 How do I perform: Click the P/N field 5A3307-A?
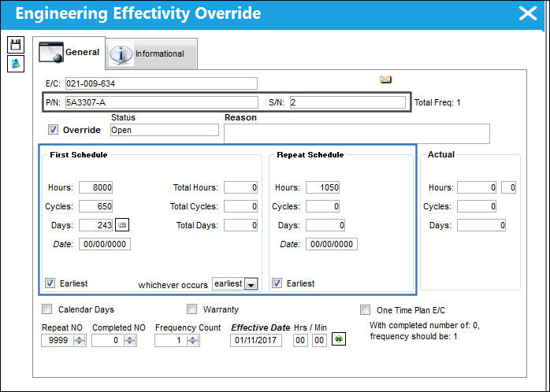click(x=162, y=102)
